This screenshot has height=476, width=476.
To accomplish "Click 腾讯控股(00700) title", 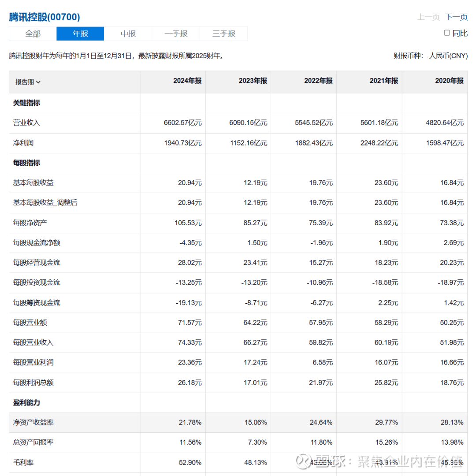I will tap(45, 17).
